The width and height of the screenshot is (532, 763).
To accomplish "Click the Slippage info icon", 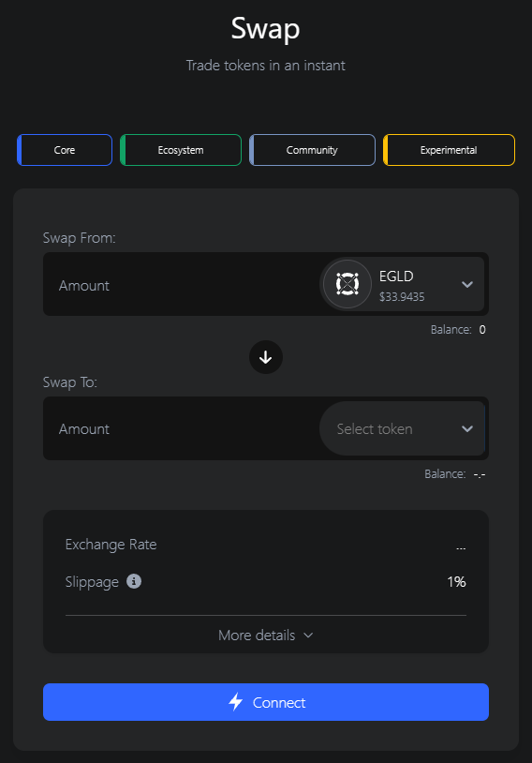I will 134,581.
